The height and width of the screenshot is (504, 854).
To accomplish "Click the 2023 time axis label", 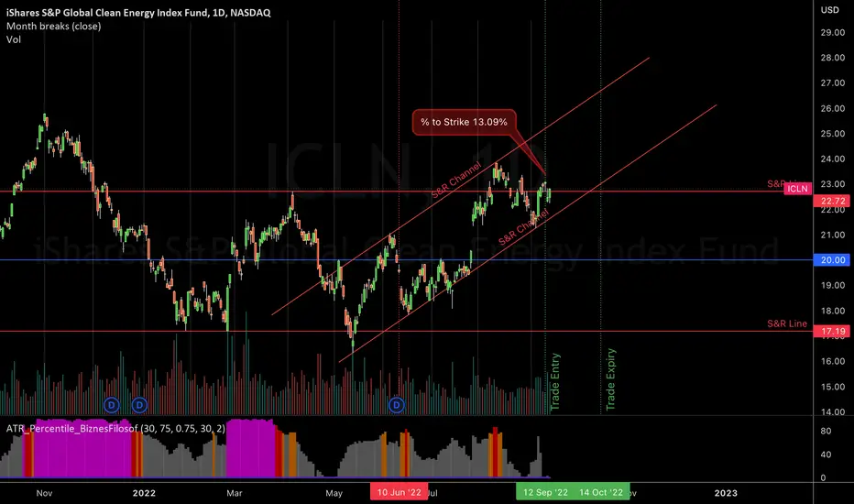I will pos(726,493).
